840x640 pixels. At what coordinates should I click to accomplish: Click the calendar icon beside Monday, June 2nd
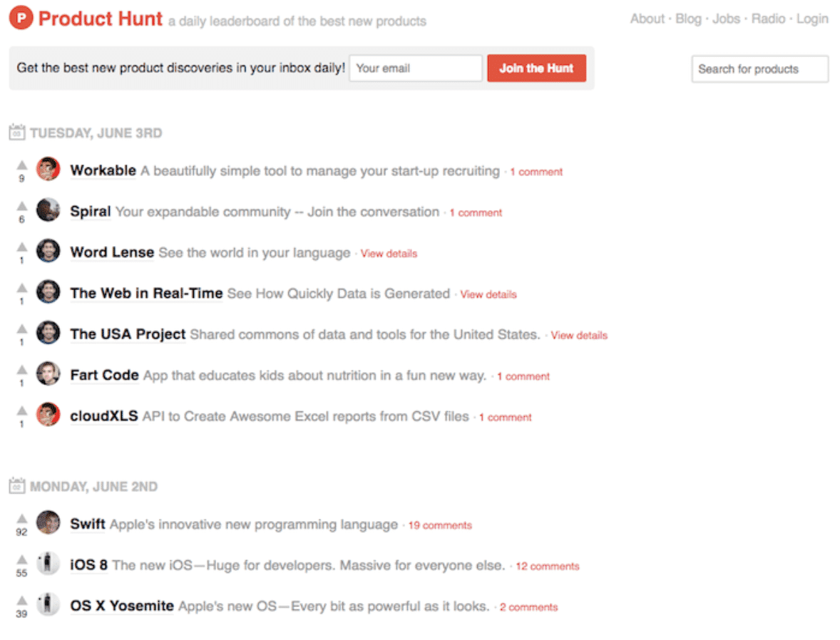coord(17,486)
